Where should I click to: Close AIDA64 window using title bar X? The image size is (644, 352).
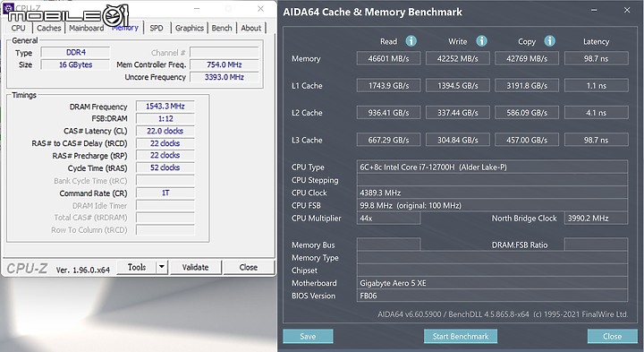point(627,10)
